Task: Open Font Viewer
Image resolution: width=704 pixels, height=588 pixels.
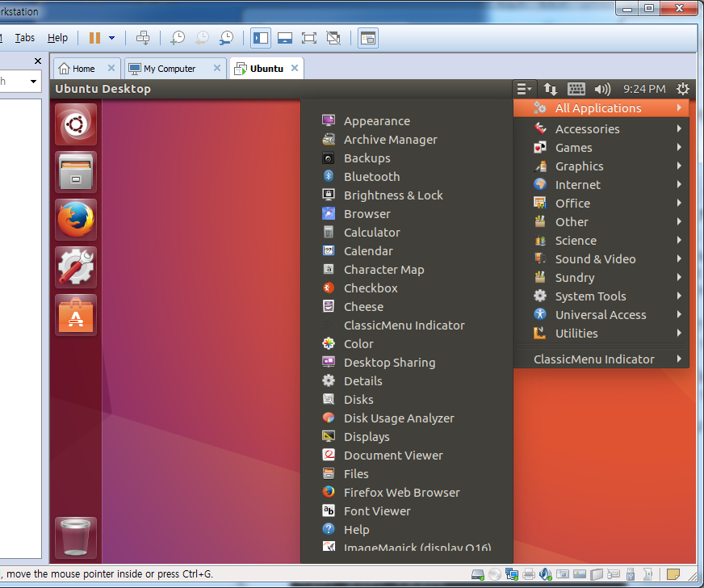Action: point(407,510)
